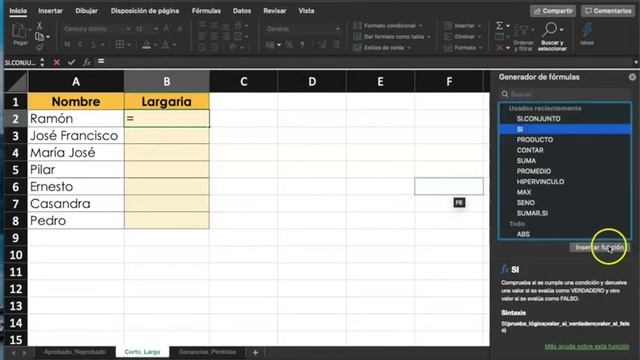
Task: Confirm formula with the green checkmark
Action: pos(71,62)
